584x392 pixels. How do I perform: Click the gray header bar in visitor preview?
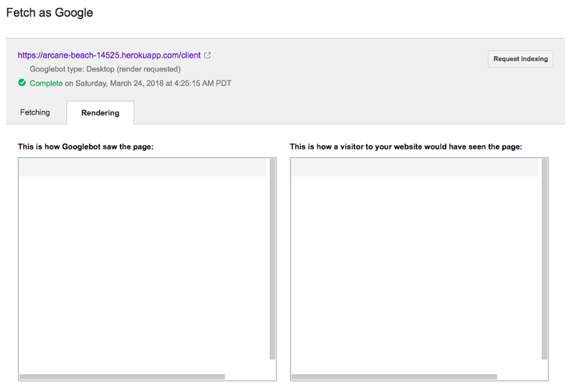pos(415,168)
